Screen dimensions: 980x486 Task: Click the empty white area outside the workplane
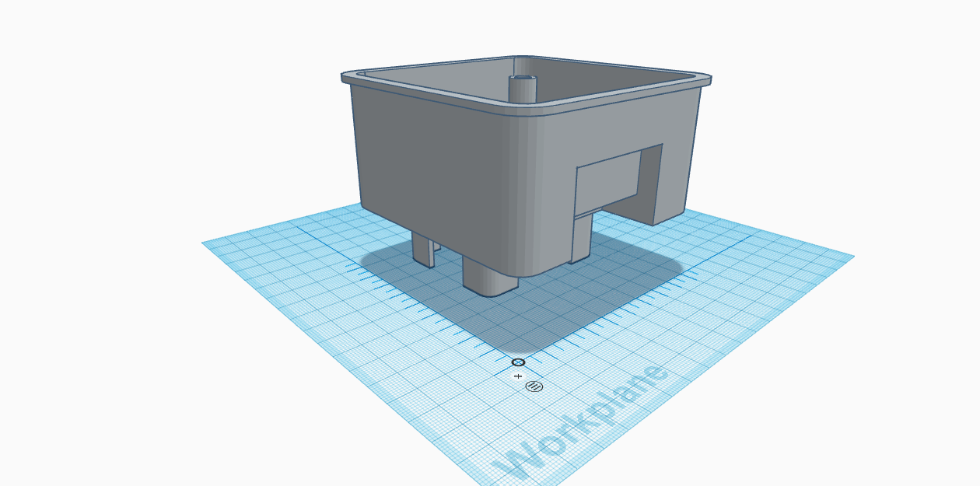point(117,117)
